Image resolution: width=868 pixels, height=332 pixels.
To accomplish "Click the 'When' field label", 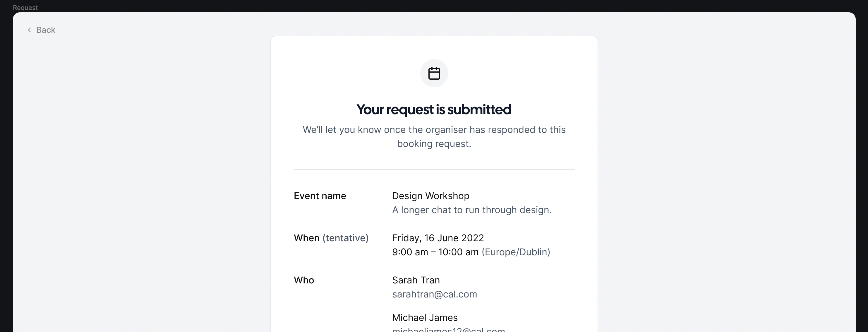I will (307, 238).
